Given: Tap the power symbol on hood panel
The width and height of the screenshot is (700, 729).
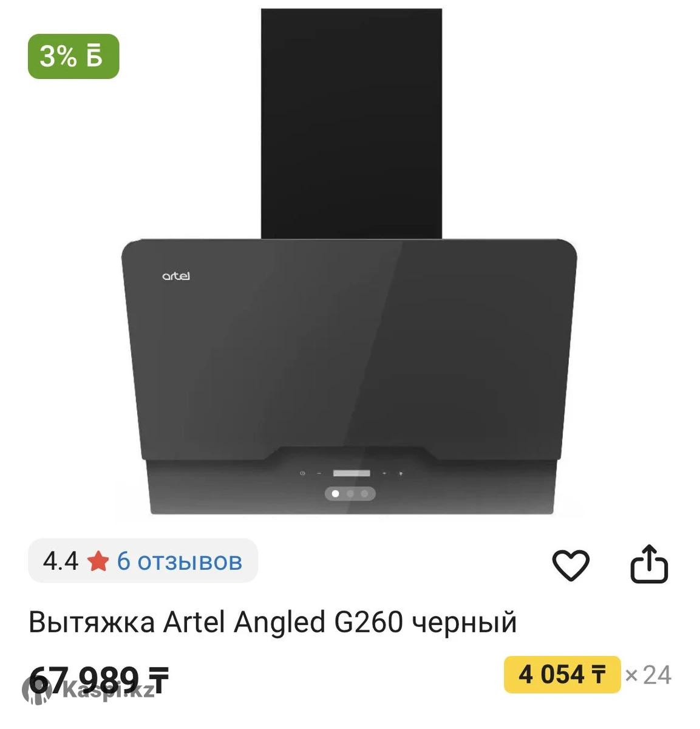Looking at the screenshot, I should (x=302, y=473).
